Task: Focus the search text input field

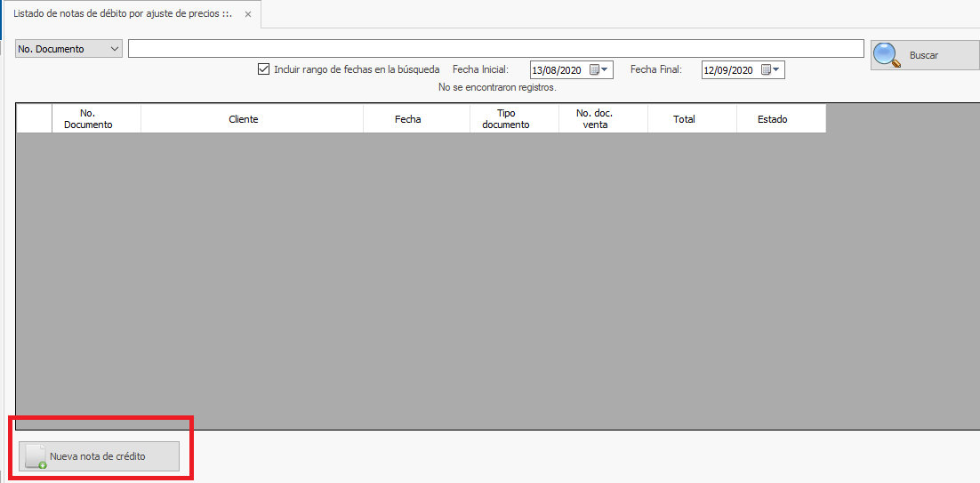Action: click(495, 49)
